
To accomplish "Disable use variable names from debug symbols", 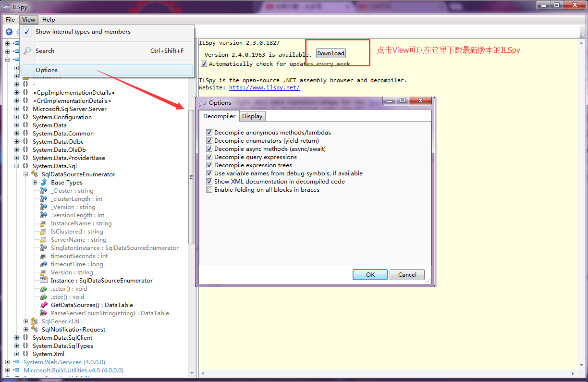I will [209, 173].
